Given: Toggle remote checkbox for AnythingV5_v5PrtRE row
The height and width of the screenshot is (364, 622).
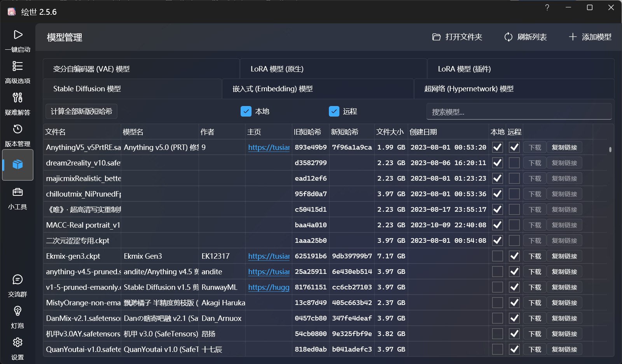Looking at the screenshot, I should (514, 147).
